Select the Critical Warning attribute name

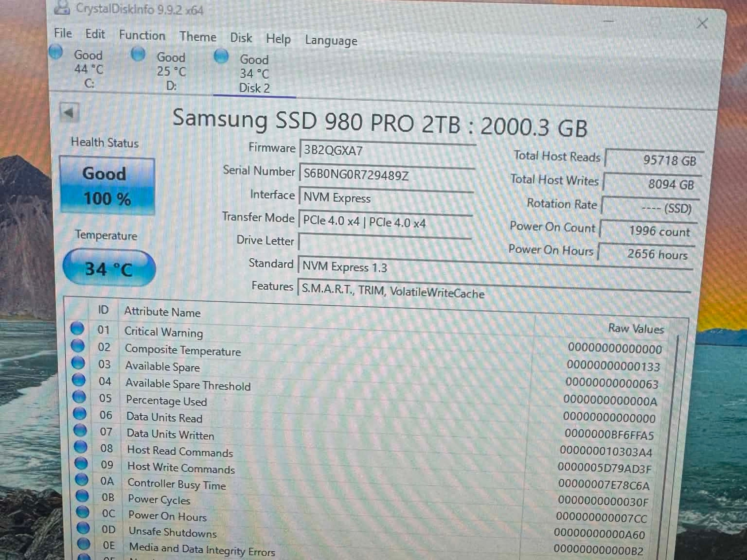163,332
